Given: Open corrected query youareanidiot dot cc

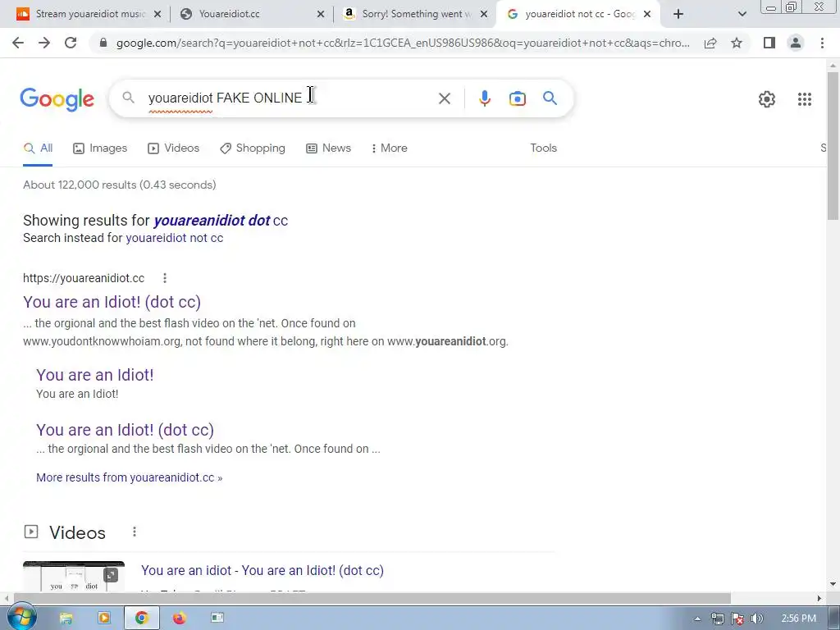Looking at the screenshot, I should point(221,221).
